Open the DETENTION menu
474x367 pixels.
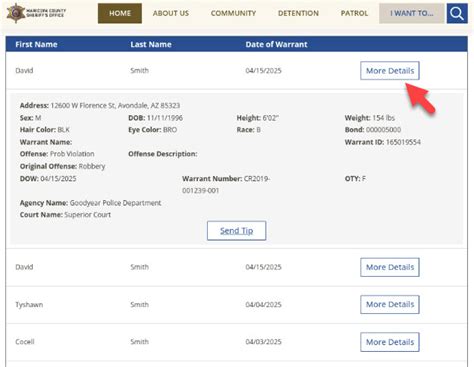(x=298, y=13)
